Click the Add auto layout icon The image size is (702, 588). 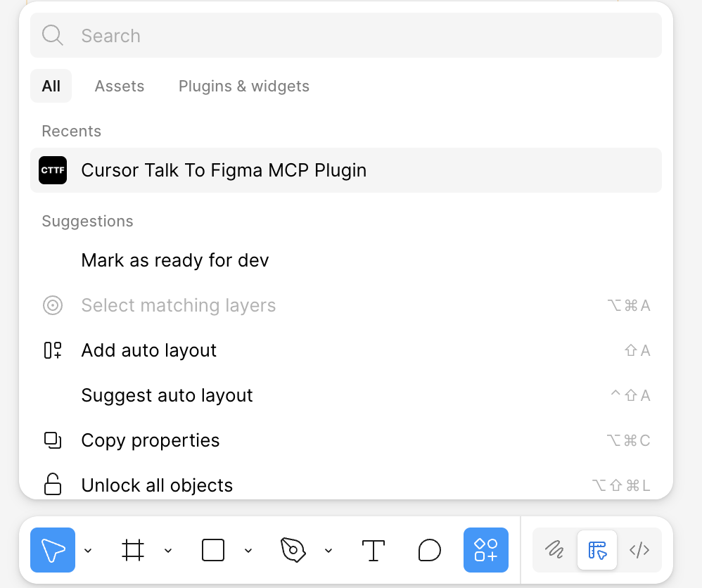(53, 350)
